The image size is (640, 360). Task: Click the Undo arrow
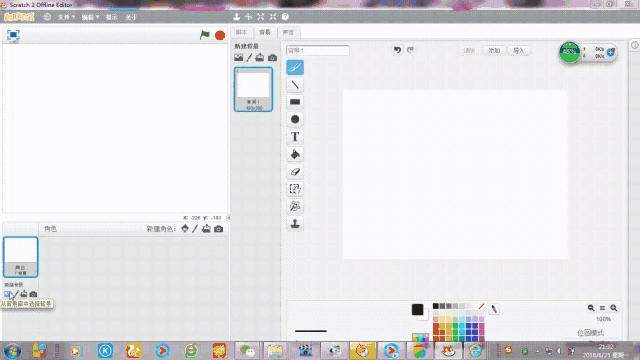click(x=397, y=50)
